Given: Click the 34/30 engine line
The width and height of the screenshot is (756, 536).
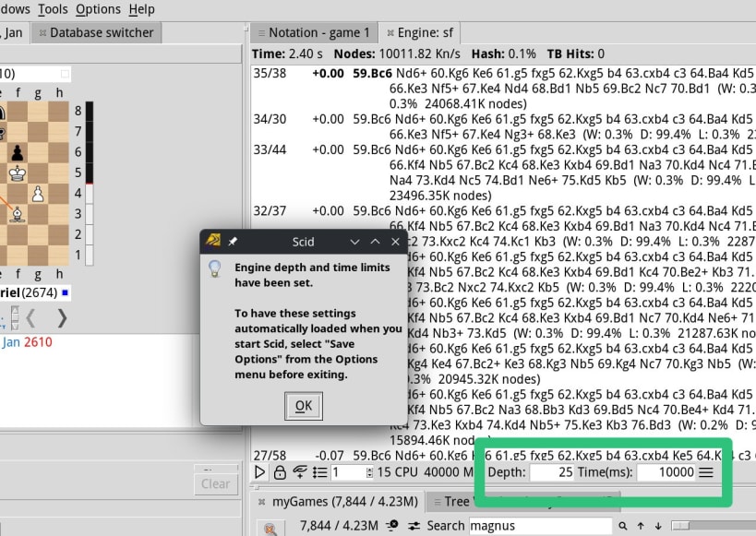Looking at the screenshot, I should (x=503, y=126).
